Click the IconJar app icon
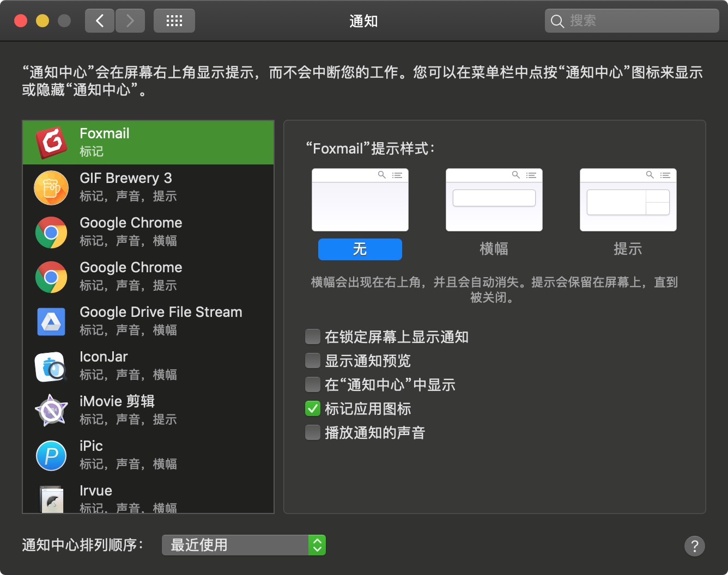This screenshot has width=728, height=575. (x=51, y=366)
